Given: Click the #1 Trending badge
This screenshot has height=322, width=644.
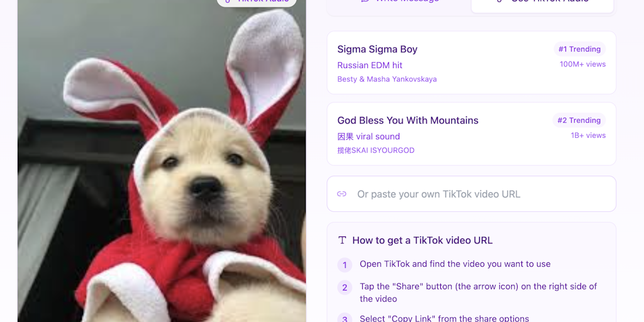Looking at the screenshot, I should (579, 49).
